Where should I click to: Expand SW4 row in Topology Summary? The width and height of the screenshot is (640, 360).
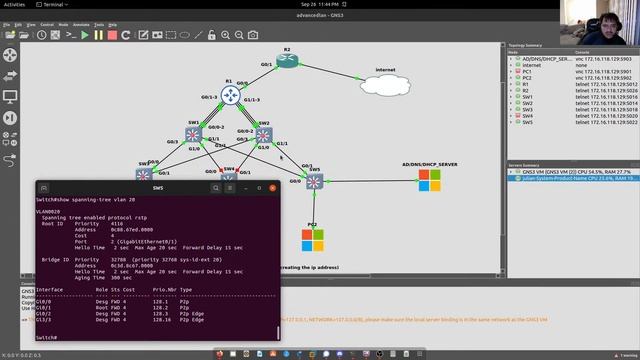(511, 116)
